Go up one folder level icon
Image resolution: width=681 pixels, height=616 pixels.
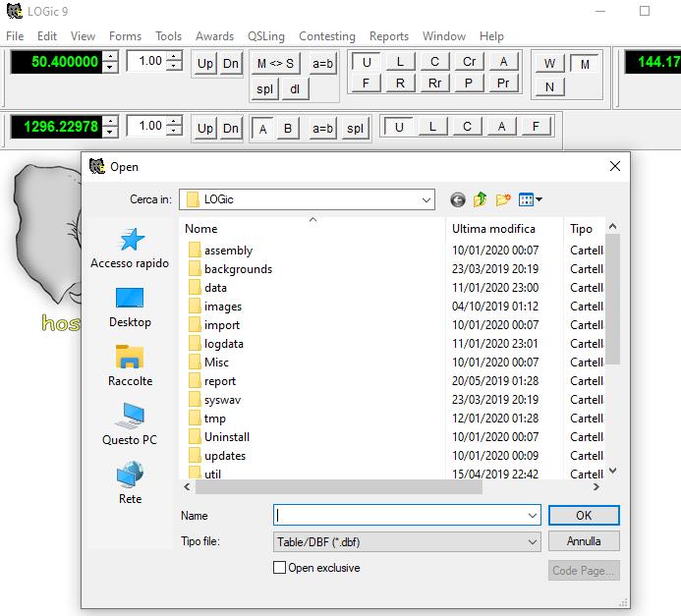[x=481, y=199]
